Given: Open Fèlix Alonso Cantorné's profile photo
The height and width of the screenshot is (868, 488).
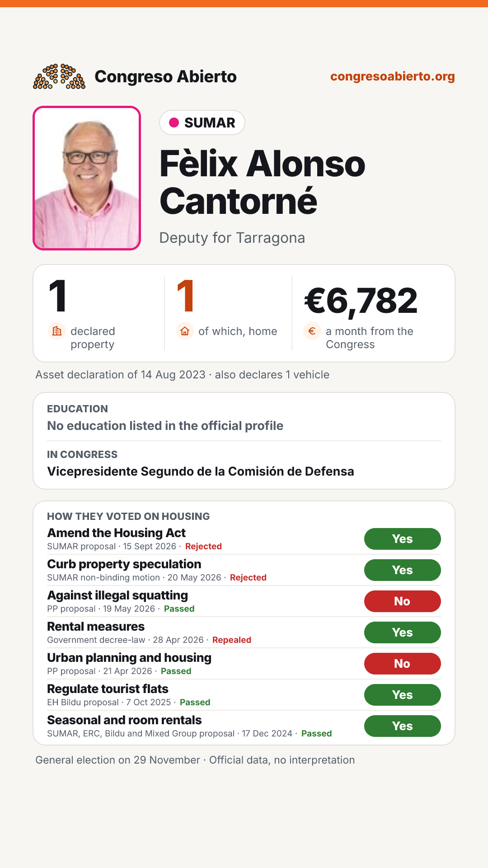Looking at the screenshot, I should (87, 178).
